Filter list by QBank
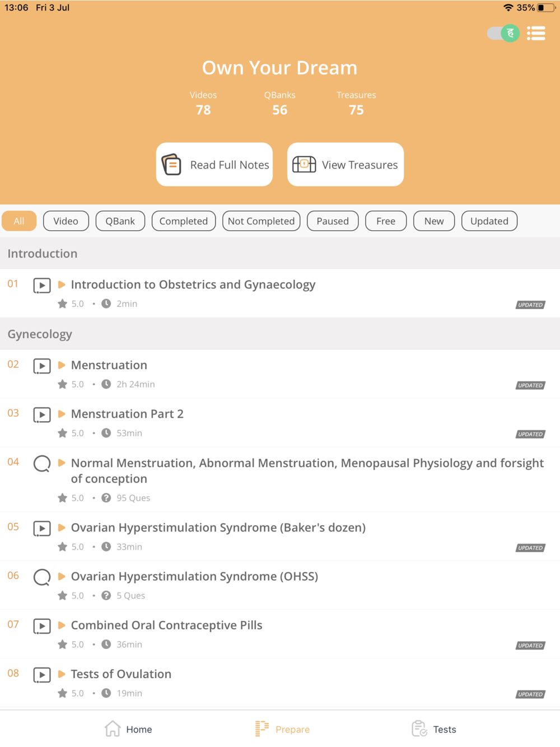560x747 pixels. click(120, 221)
